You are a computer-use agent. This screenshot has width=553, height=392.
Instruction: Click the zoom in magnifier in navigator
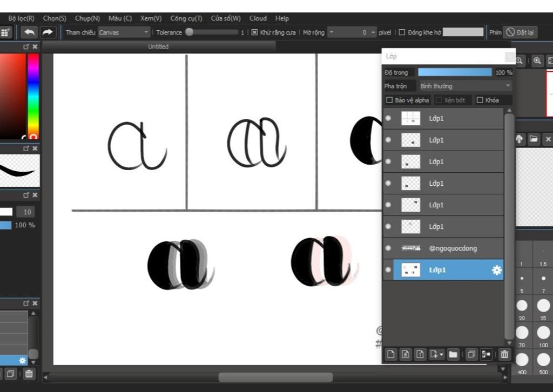537,60
